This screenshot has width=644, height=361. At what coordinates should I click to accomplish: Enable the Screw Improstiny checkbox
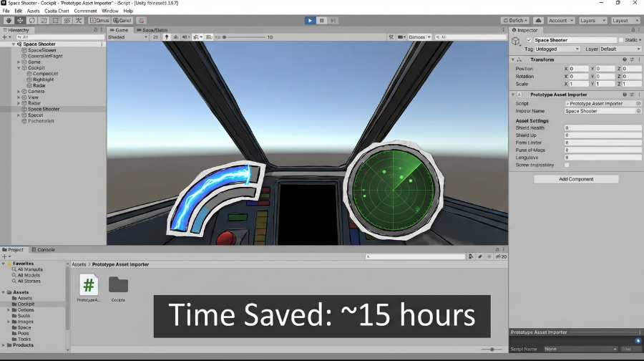tap(567, 165)
